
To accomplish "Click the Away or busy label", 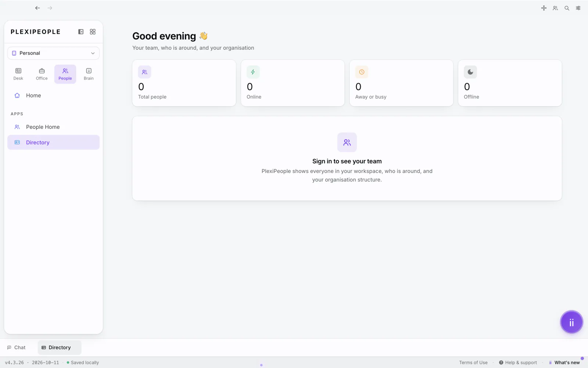I will 371,97.
